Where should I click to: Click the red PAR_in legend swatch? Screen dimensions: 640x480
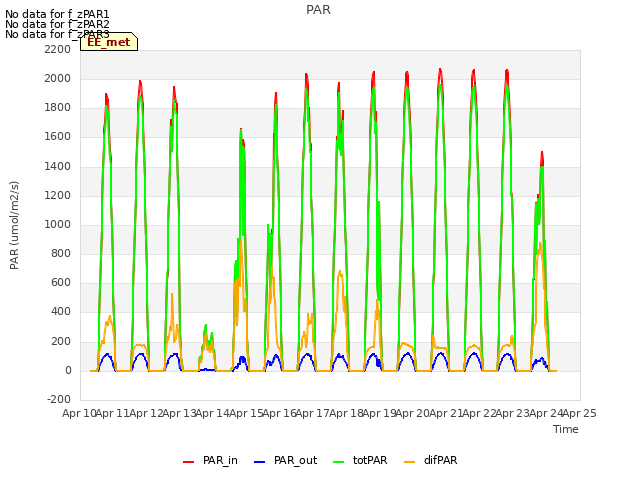pyautogui.click(x=189, y=462)
